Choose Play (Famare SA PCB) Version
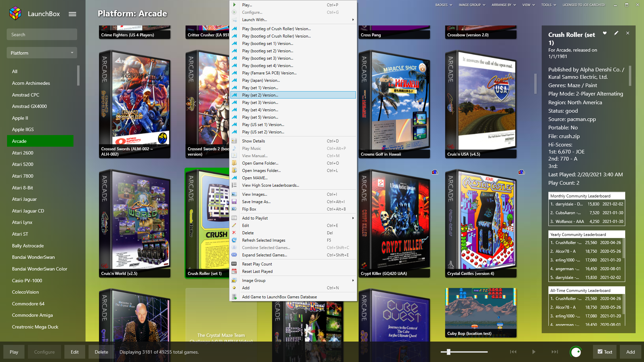 tap(293, 73)
